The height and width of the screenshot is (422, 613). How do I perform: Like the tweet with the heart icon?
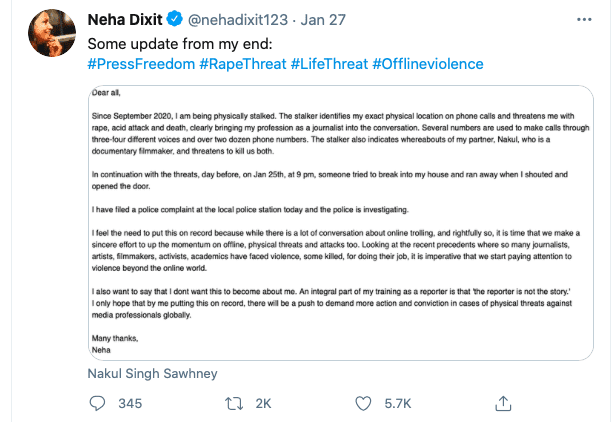(x=366, y=403)
